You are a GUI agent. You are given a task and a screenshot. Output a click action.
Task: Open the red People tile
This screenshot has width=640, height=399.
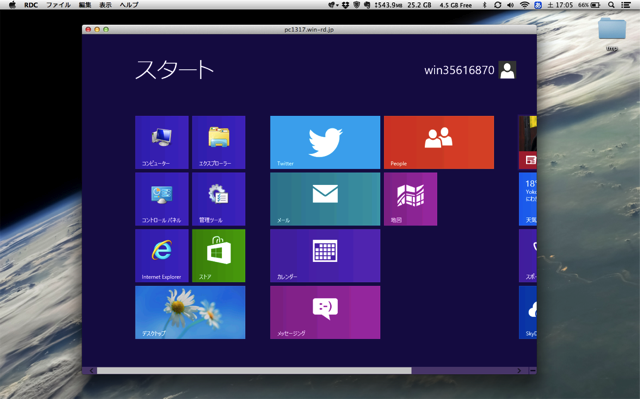point(439,142)
